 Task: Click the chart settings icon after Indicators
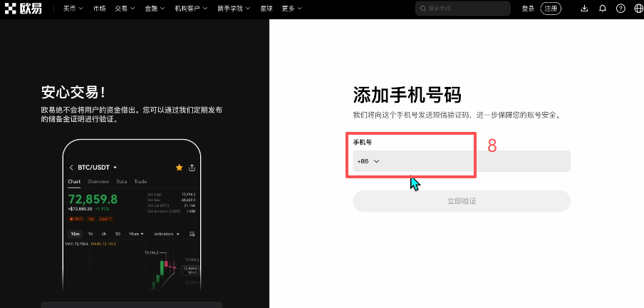click(192, 234)
